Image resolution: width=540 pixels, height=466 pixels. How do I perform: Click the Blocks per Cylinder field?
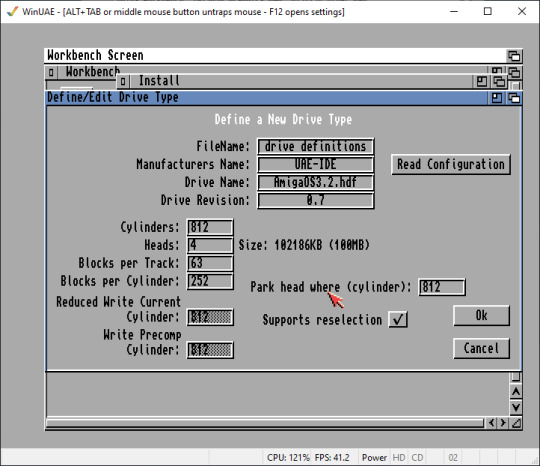pyautogui.click(x=210, y=281)
